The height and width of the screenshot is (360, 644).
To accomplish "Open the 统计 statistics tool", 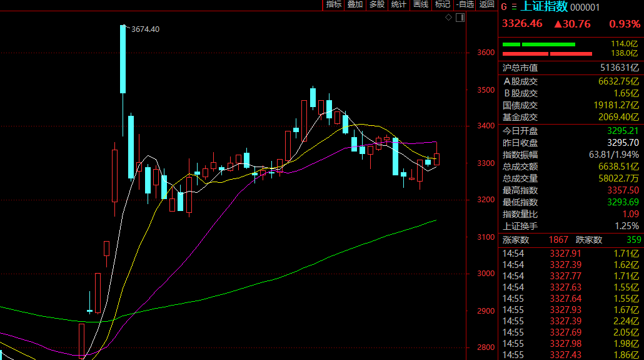I will click(x=398, y=4).
